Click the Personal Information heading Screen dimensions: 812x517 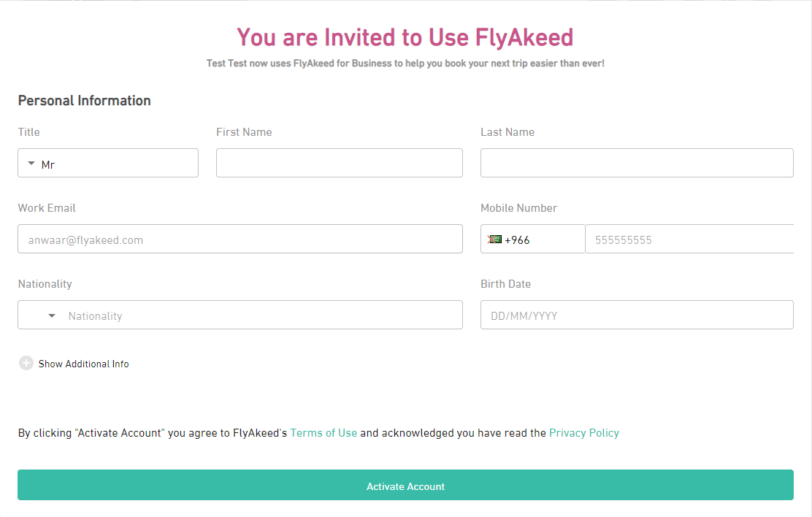click(85, 101)
